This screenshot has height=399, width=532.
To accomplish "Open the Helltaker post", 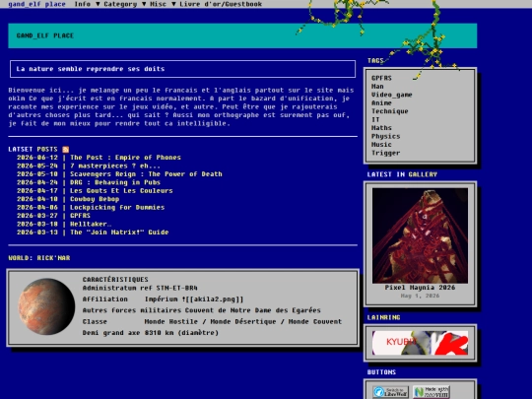I will tap(91, 224).
